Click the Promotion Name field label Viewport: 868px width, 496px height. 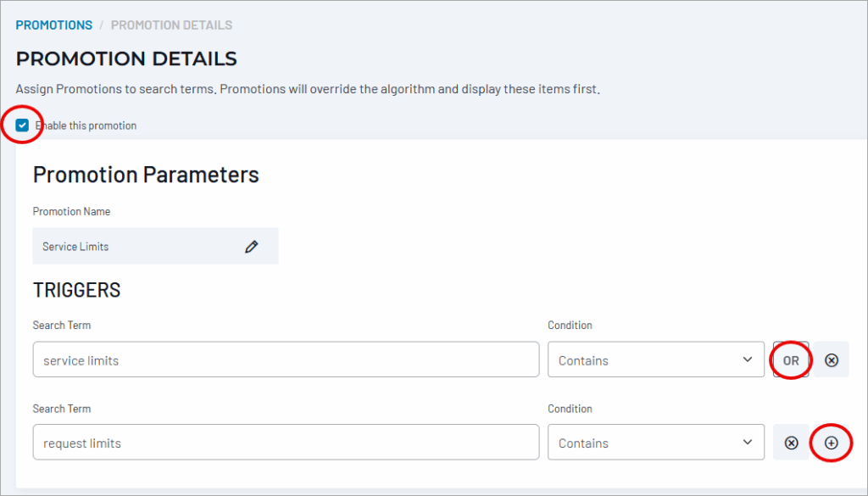(71, 211)
